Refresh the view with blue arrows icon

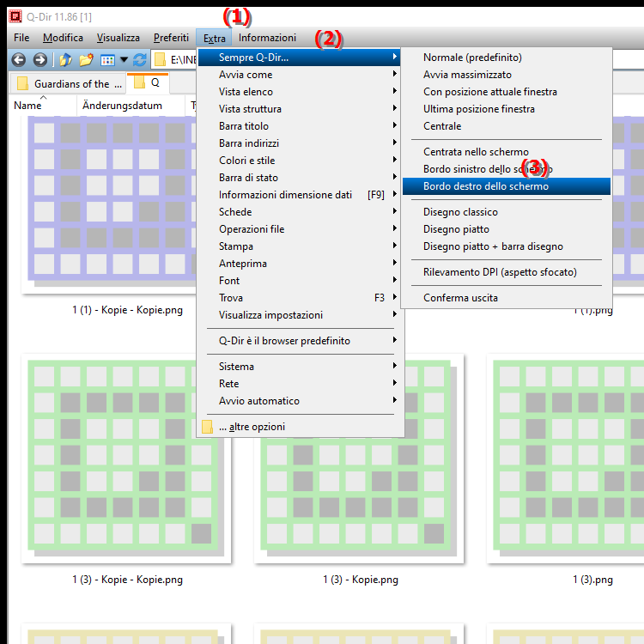pyautogui.click(x=140, y=60)
